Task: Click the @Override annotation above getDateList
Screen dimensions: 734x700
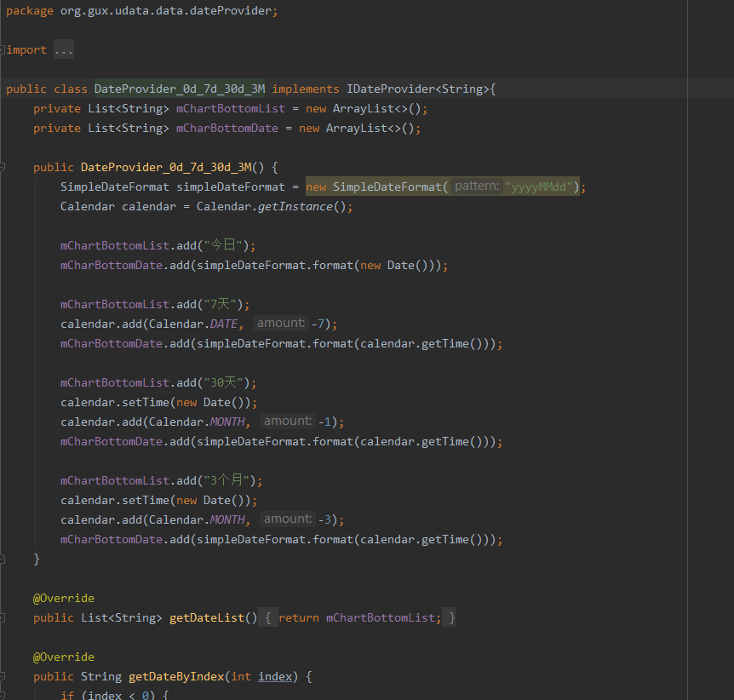Action: 63,598
